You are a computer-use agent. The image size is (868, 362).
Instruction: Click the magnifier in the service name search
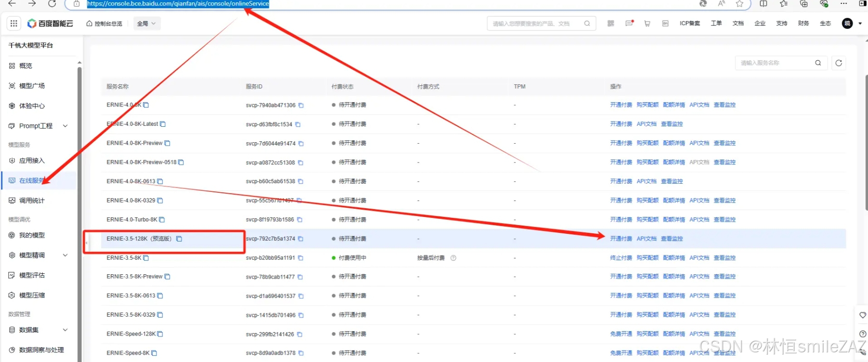(818, 63)
